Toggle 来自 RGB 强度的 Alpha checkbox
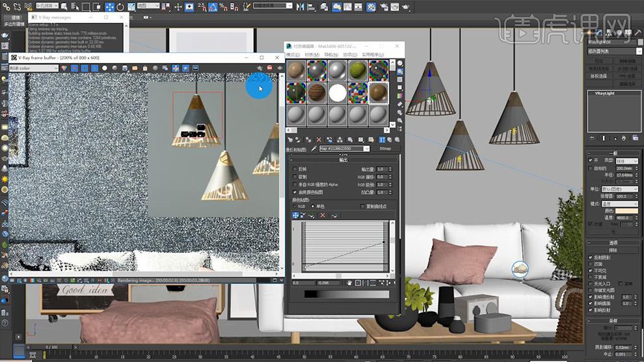 295,185
